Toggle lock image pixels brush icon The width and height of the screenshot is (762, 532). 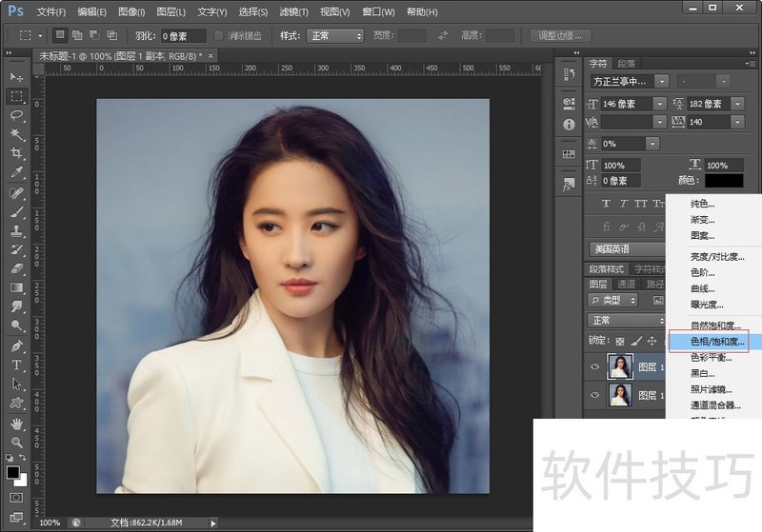[636, 342]
